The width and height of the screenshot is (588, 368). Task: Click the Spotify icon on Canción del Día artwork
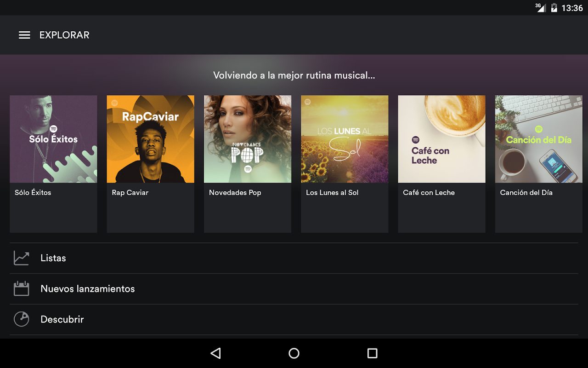[x=539, y=128]
